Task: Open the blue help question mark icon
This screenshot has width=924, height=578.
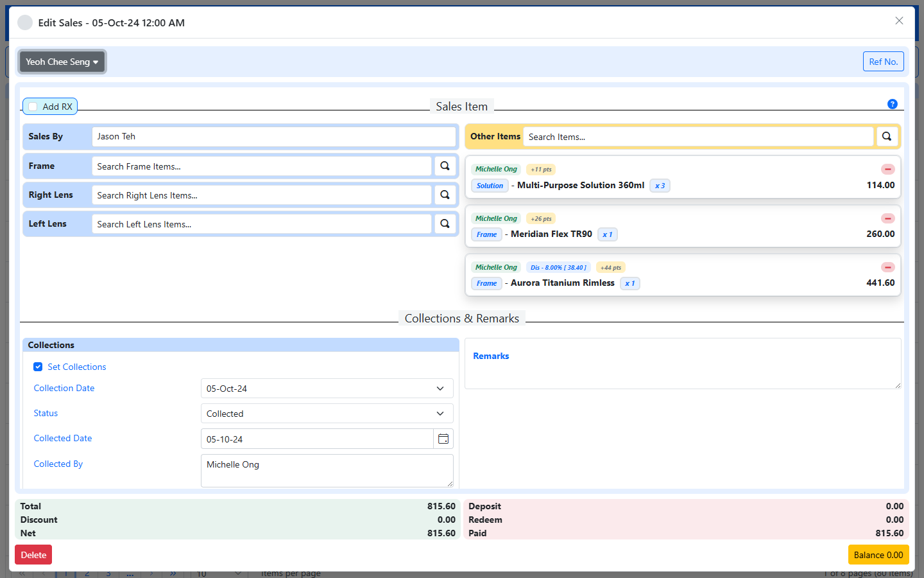Action: 893,104
